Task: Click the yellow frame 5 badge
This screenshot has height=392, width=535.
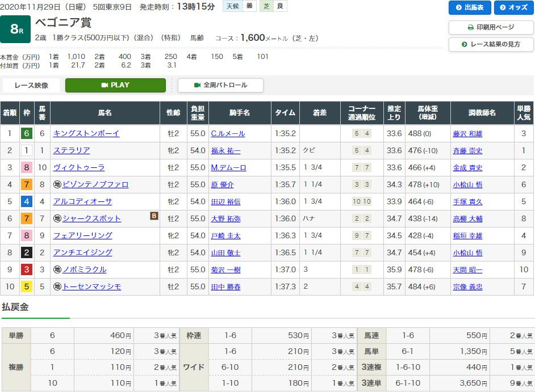Action: [26, 286]
